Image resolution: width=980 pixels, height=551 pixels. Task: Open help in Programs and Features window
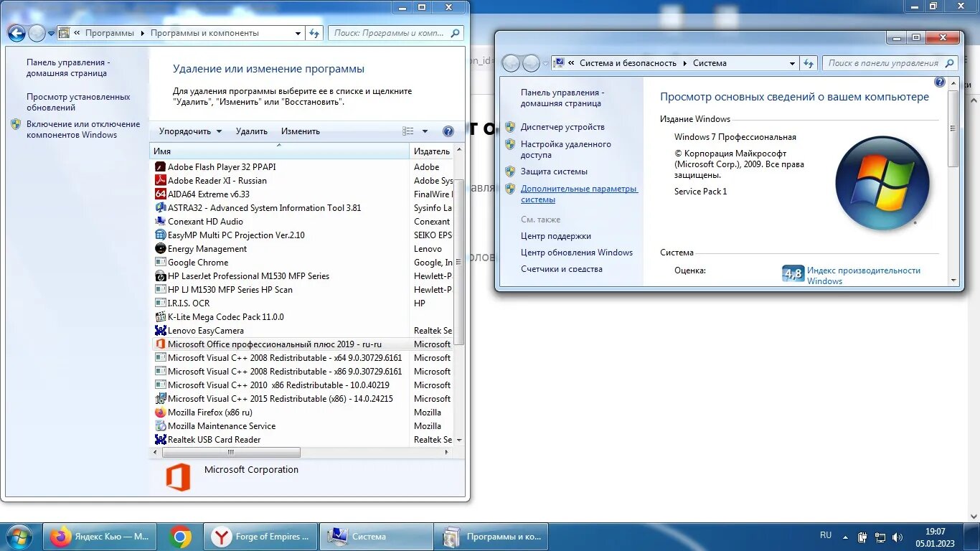(x=448, y=131)
